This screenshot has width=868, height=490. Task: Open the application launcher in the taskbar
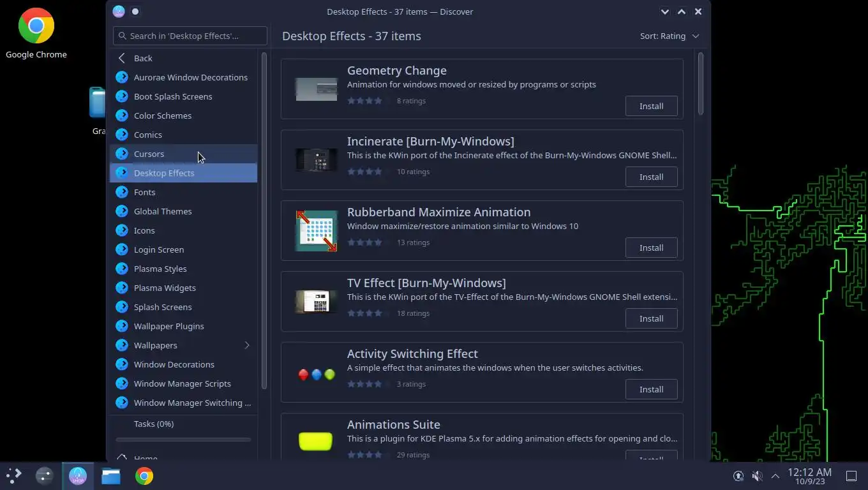pyautogui.click(x=13, y=475)
